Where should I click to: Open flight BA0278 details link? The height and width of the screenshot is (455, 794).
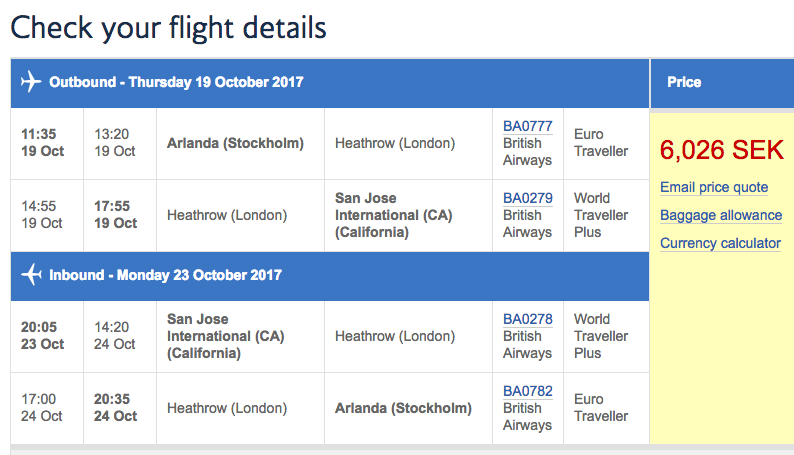click(527, 319)
